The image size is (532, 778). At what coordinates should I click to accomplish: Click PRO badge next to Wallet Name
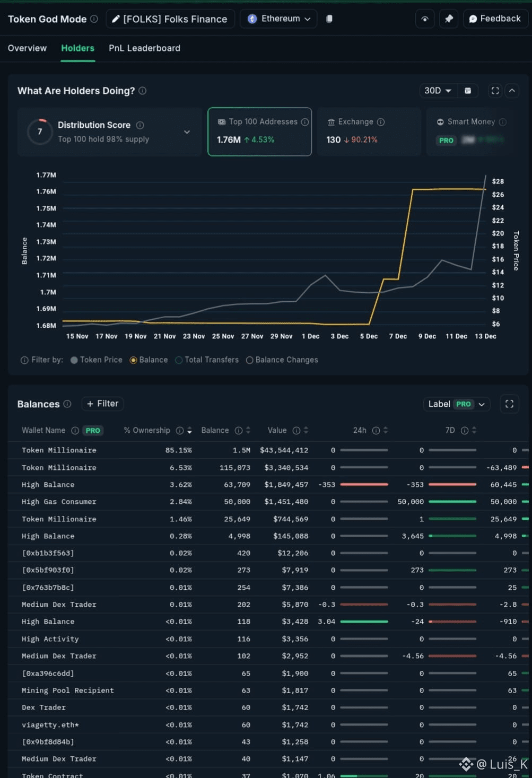click(93, 431)
